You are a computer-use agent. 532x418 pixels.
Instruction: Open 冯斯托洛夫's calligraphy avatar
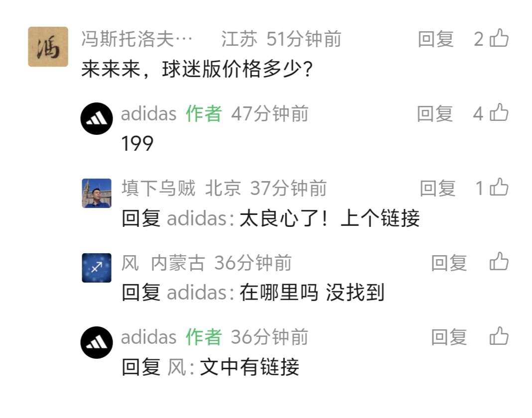48,47
